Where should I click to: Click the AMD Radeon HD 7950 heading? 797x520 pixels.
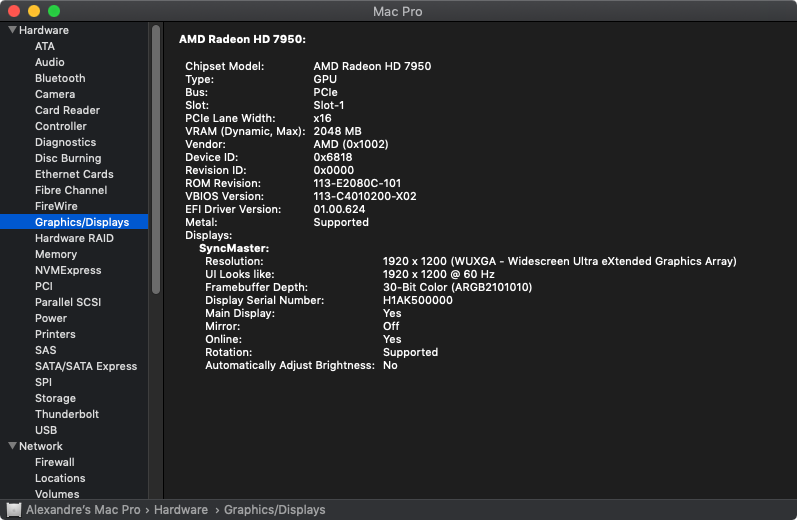242,39
